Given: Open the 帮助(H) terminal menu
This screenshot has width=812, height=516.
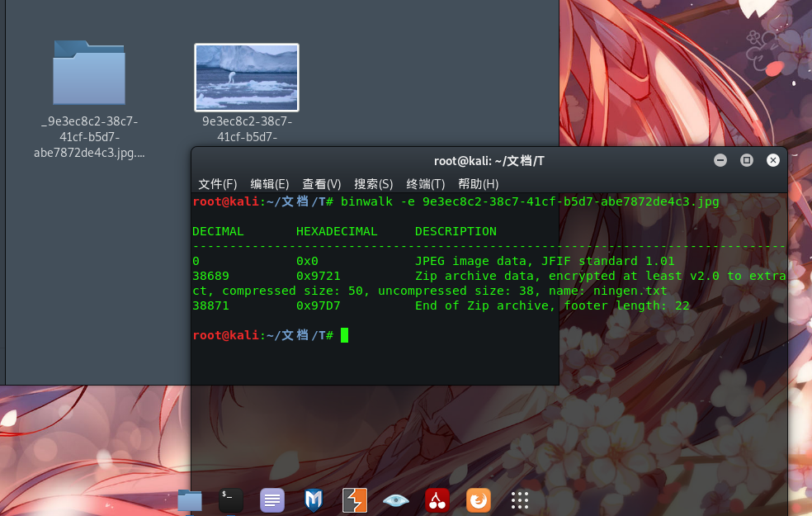Looking at the screenshot, I should tap(478, 184).
